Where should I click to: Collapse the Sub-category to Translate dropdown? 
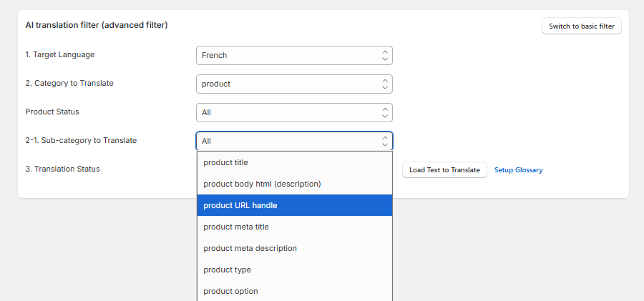(x=293, y=141)
